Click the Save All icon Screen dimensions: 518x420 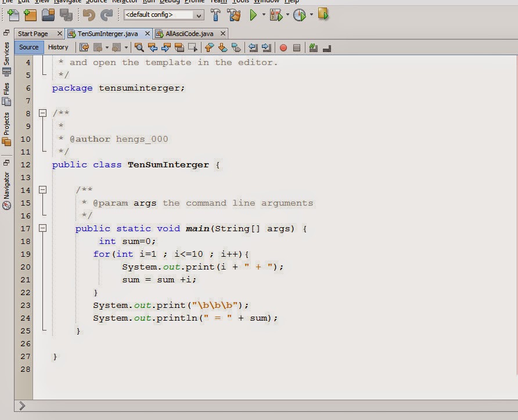click(66, 15)
